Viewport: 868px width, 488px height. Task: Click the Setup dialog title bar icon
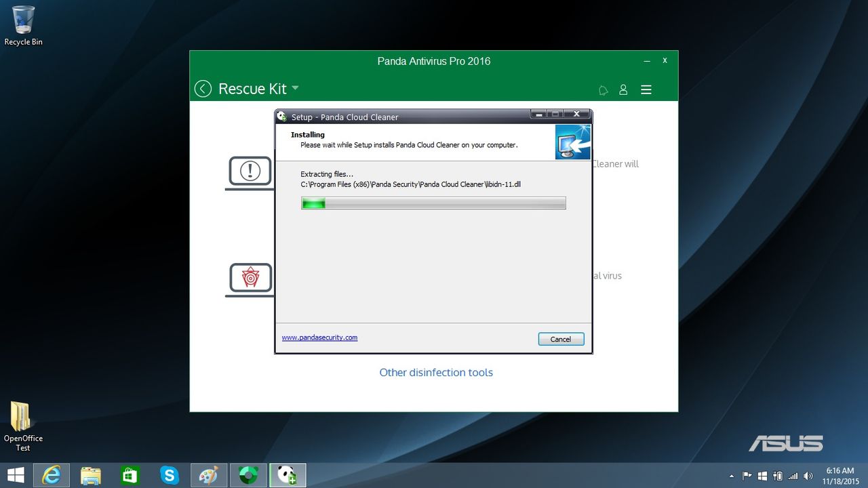point(282,117)
